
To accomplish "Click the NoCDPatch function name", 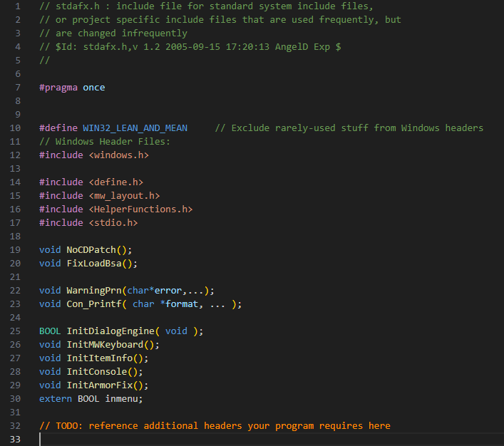I will click(x=91, y=250).
